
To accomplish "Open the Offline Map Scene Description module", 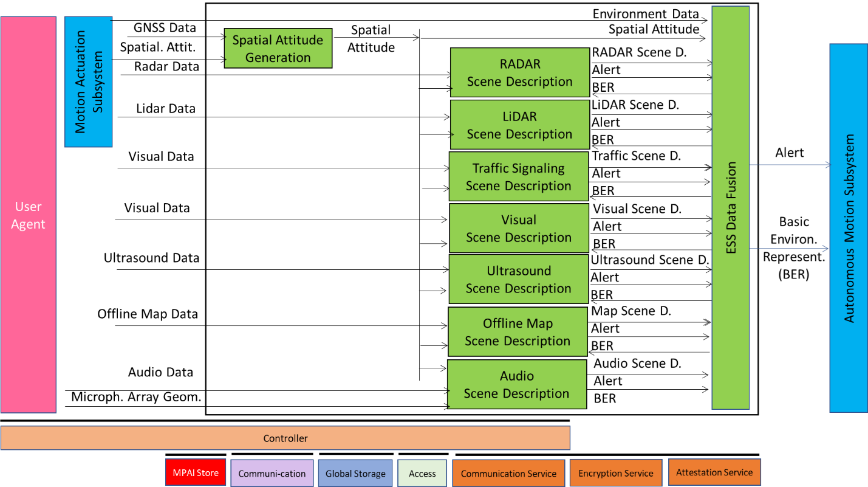I will 517,332.
